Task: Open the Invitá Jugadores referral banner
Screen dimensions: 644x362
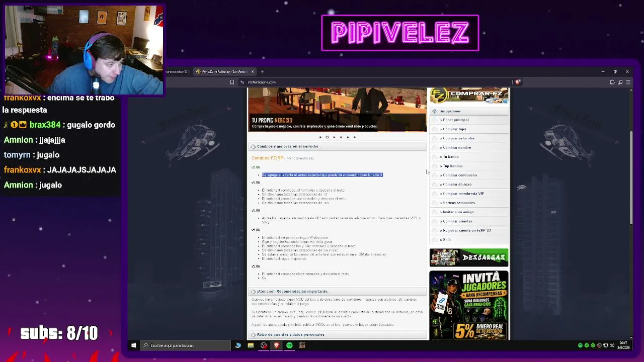Action: (x=469, y=306)
